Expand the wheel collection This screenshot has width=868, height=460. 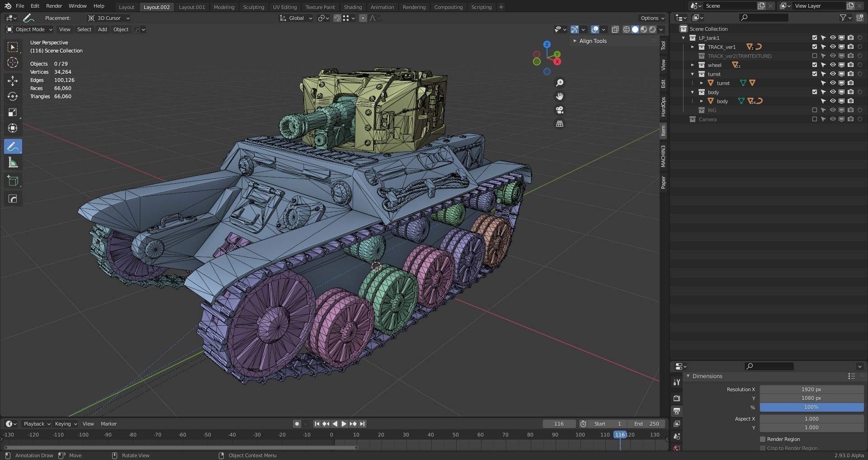point(692,65)
